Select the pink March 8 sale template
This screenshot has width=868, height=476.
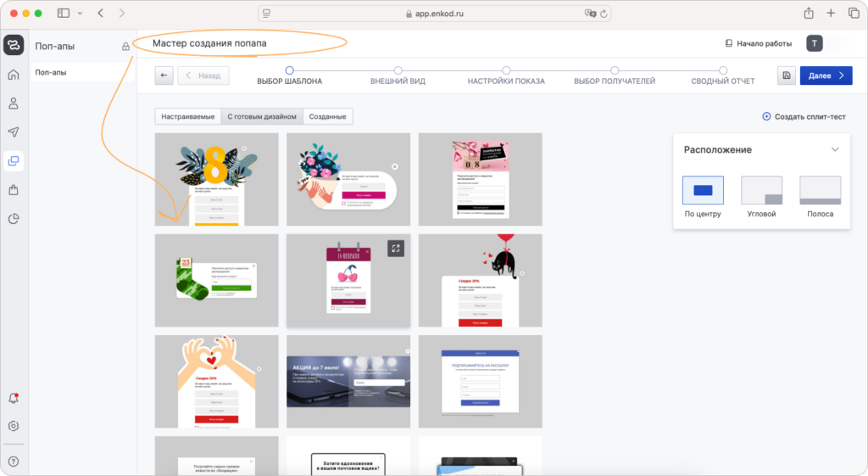pos(480,179)
